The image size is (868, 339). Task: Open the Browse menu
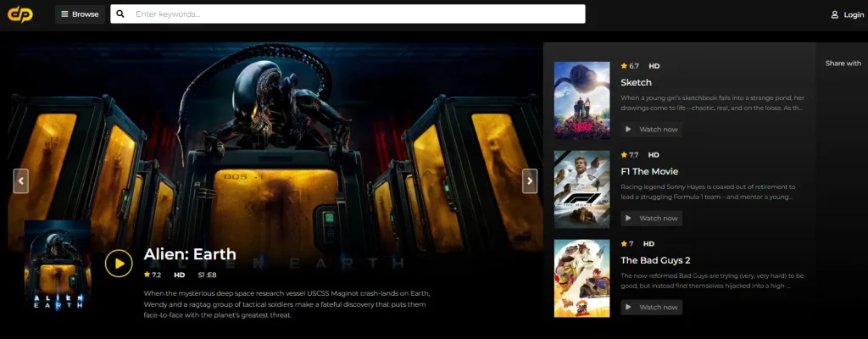click(x=80, y=14)
